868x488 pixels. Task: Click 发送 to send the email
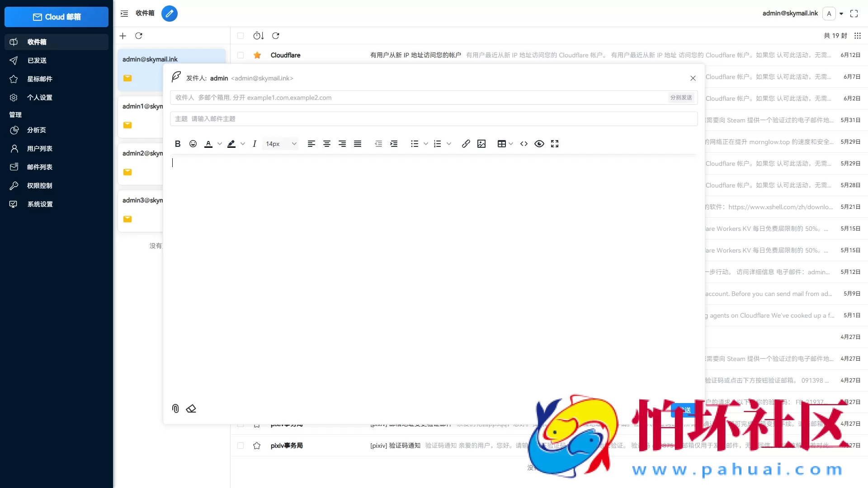pyautogui.click(x=684, y=410)
